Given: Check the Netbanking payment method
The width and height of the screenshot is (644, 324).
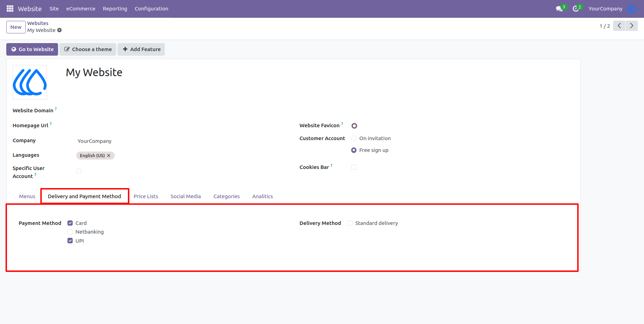Looking at the screenshot, I should (70, 232).
